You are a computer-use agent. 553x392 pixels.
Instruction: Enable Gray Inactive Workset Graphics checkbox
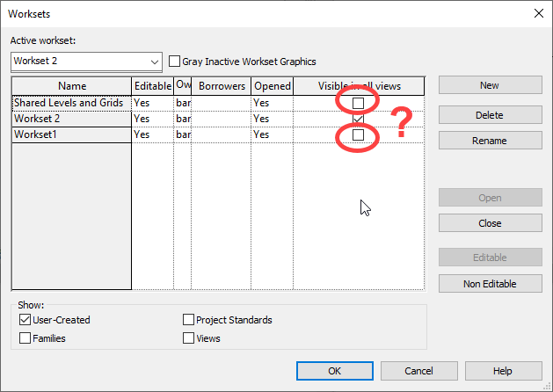[174, 61]
